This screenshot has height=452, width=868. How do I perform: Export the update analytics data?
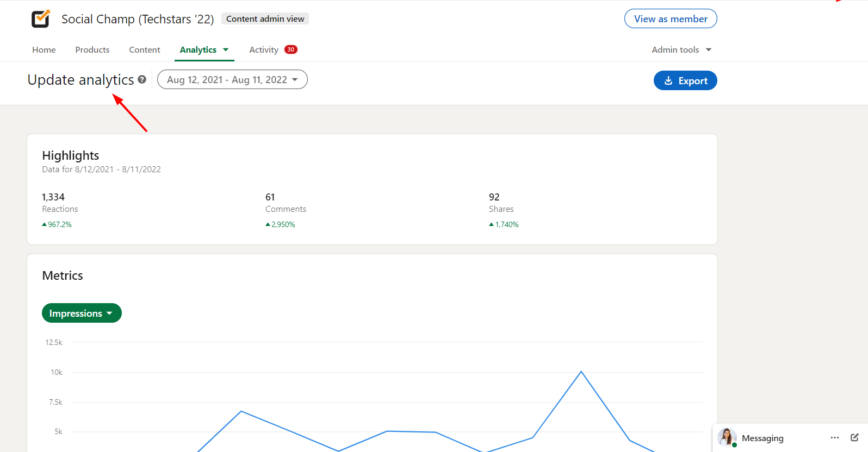(x=685, y=80)
